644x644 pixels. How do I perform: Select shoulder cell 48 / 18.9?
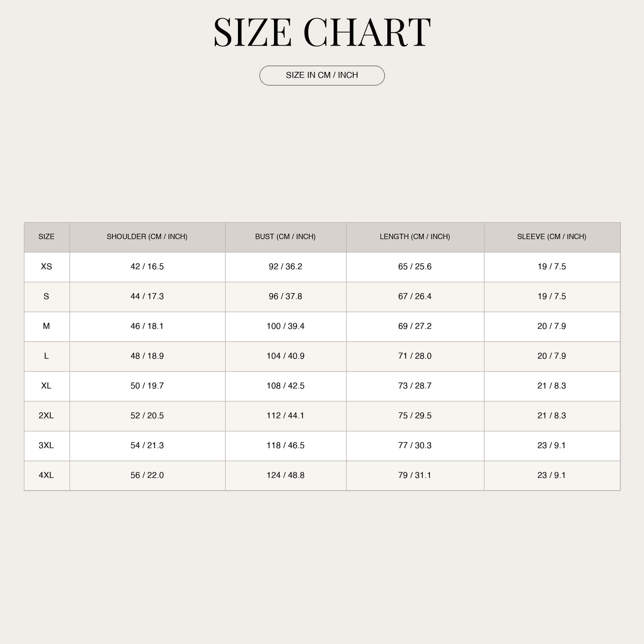click(147, 356)
